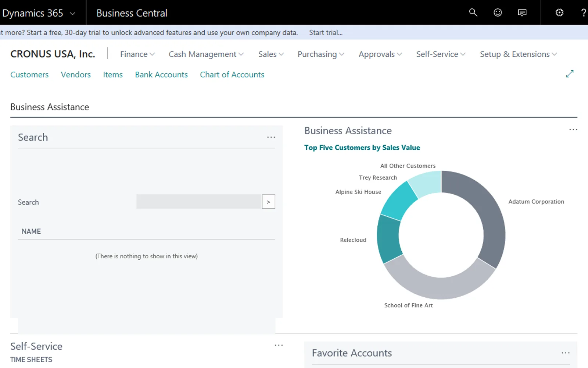This screenshot has height=368, width=588.
Task: Click the smiley feedback icon
Action: 498,13
